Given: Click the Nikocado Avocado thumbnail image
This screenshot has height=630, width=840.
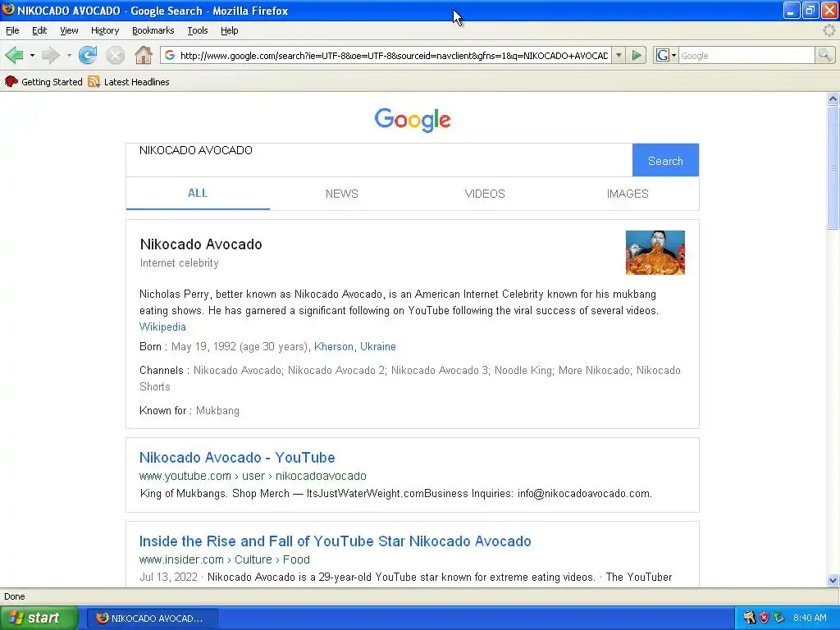Looking at the screenshot, I should coord(655,253).
